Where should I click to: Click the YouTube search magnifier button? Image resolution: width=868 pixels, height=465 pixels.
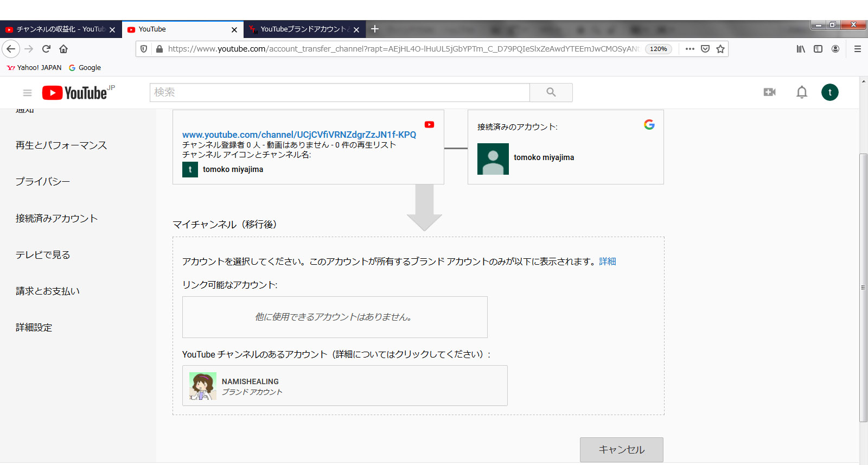point(551,92)
